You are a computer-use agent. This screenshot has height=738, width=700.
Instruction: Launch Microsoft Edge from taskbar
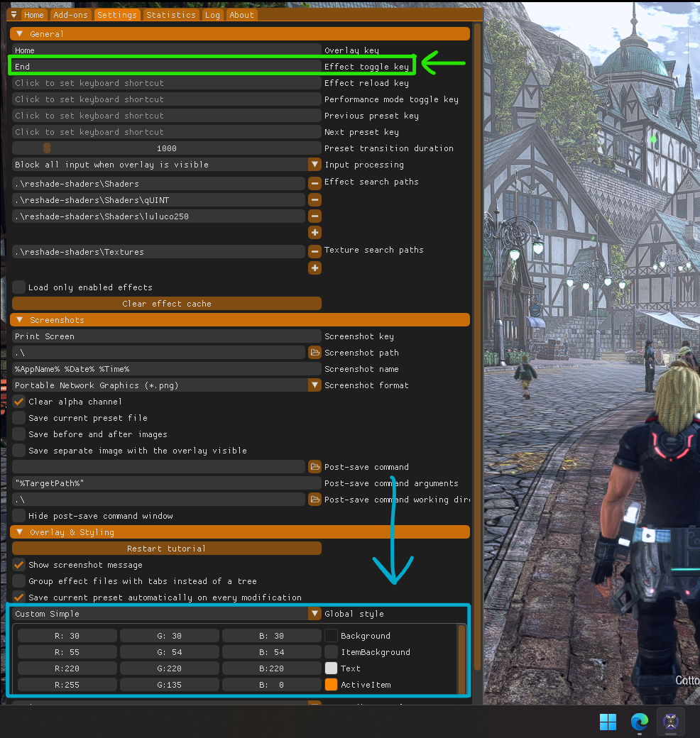(x=639, y=722)
